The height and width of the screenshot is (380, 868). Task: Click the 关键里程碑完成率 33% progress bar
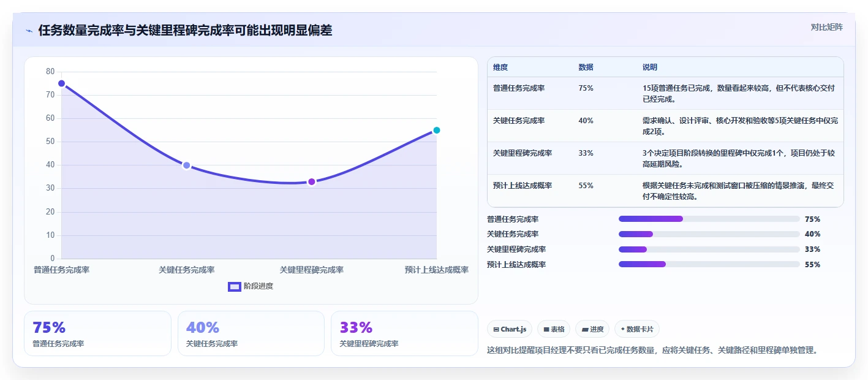(x=709, y=249)
